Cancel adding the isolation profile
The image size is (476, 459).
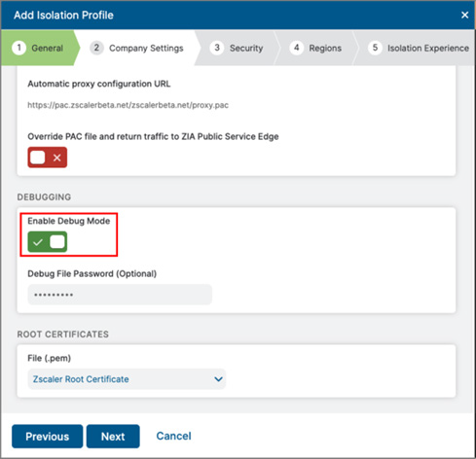click(x=173, y=436)
